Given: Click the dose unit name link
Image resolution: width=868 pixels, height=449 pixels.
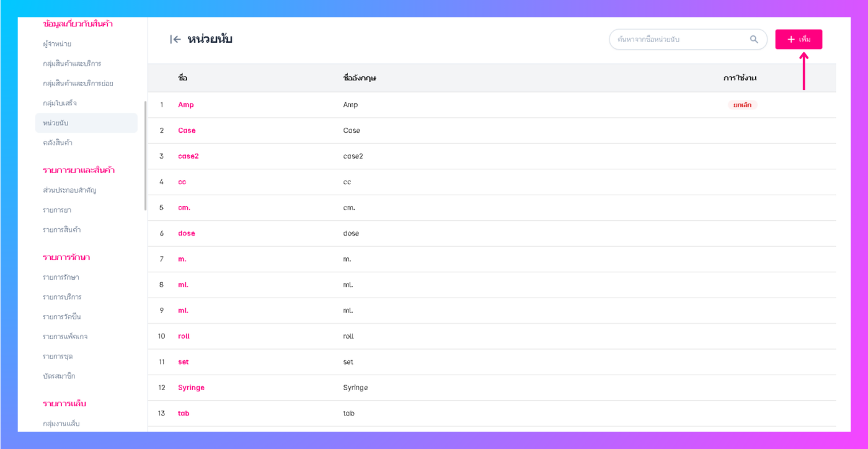Looking at the screenshot, I should (x=187, y=234).
